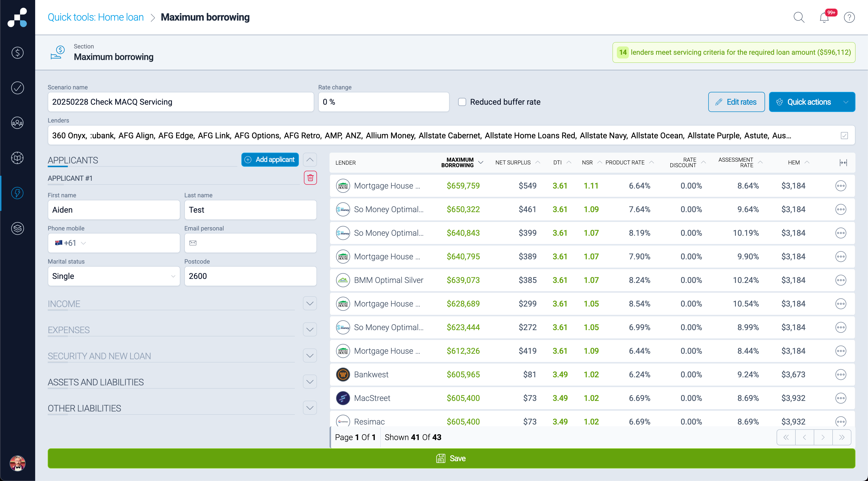Open the checkmark circle sidebar icon

pos(18,88)
